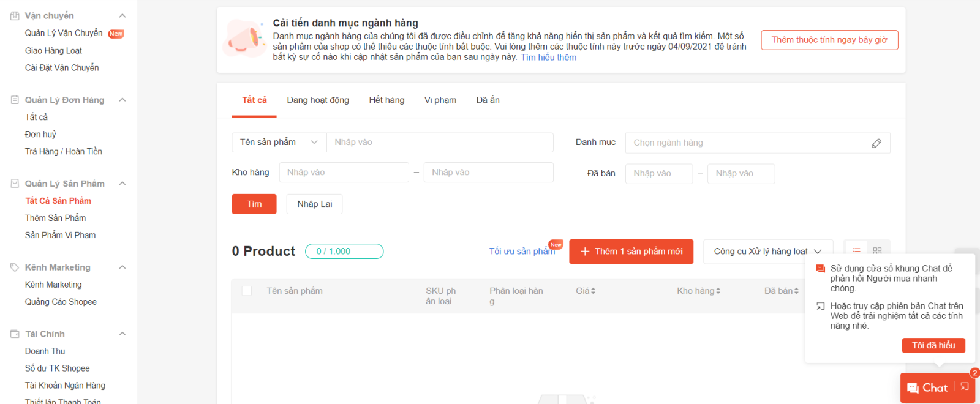Collapse the Kênh Marketing sidebar section
The image size is (980, 404).
coord(123,267)
